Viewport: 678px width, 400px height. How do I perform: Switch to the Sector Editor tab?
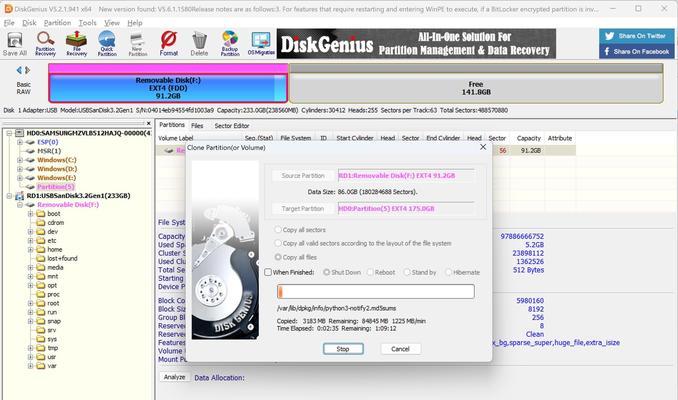pos(232,126)
